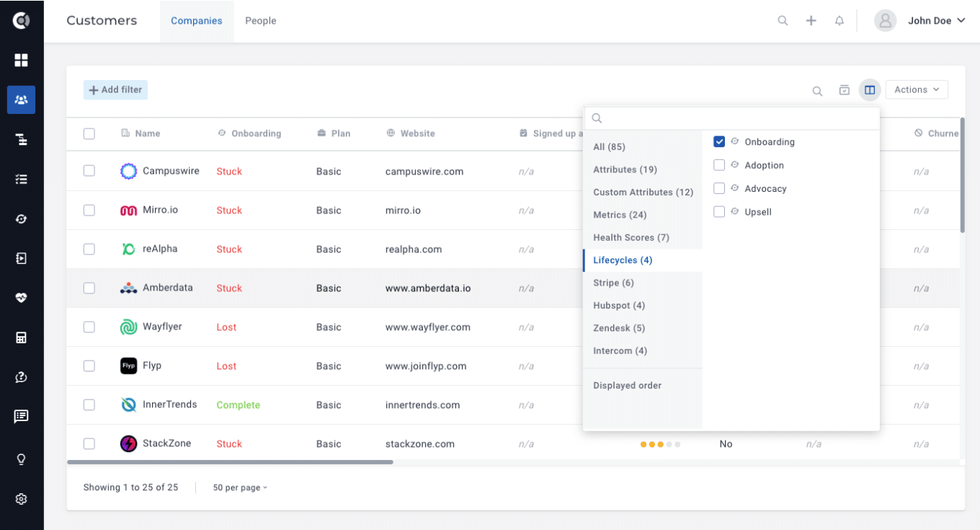980x530 pixels.
Task: Click the table search magnifier icon
Action: (817, 91)
